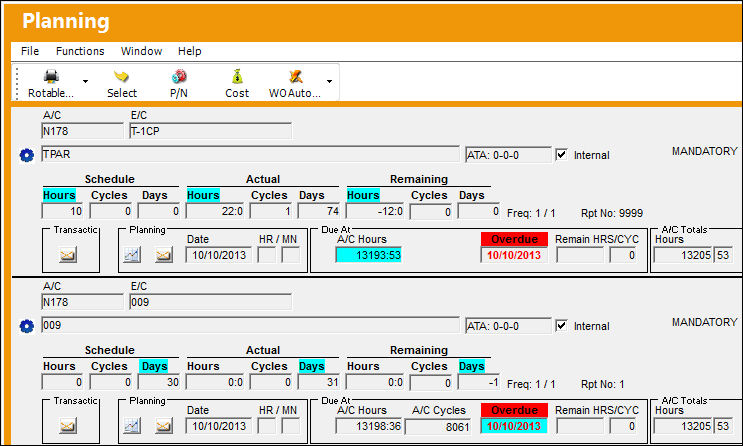Open the Functions menu
This screenshot has width=743, height=446.
pos(80,51)
